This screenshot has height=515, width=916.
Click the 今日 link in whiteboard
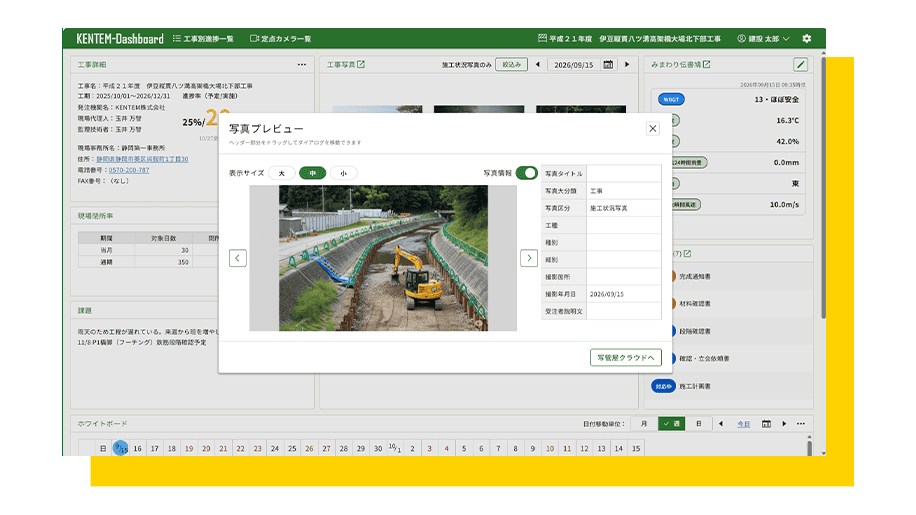(744, 424)
